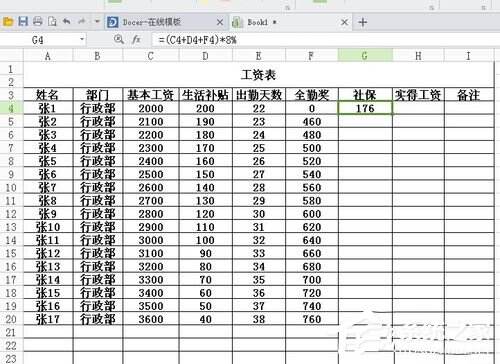Viewport: 500px width, 364px height.
Task: Click the 生活补贴 header cell
Action: pyautogui.click(x=205, y=95)
